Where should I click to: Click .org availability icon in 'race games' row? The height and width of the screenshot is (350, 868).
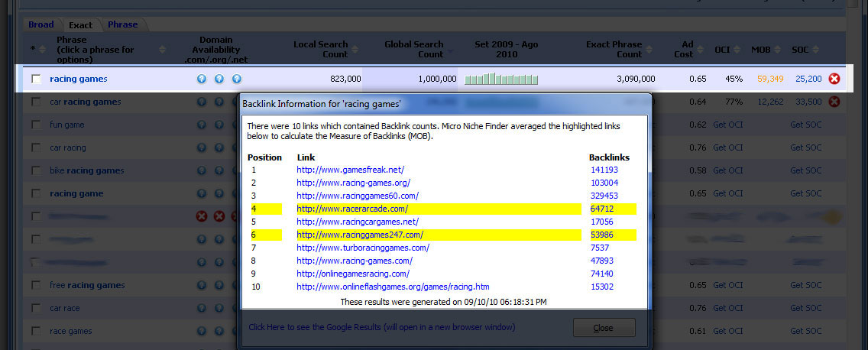(x=219, y=331)
